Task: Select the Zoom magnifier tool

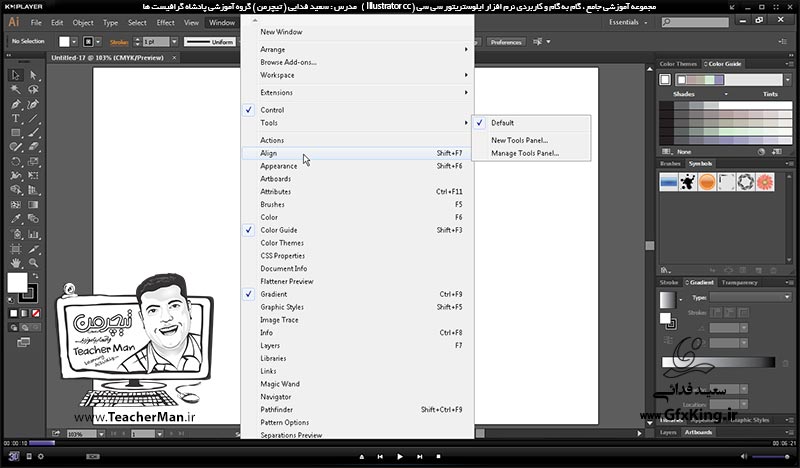Action: point(34,263)
